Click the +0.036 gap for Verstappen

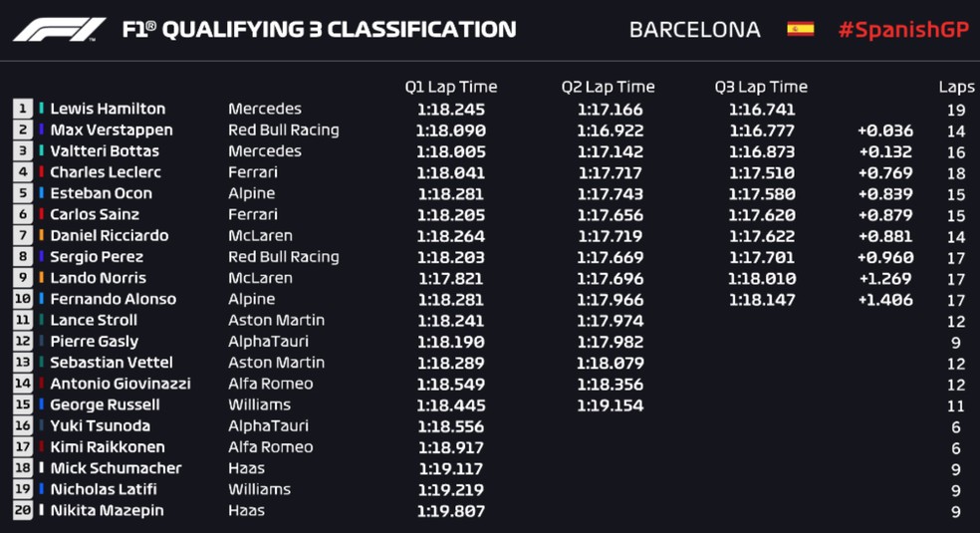[885, 131]
